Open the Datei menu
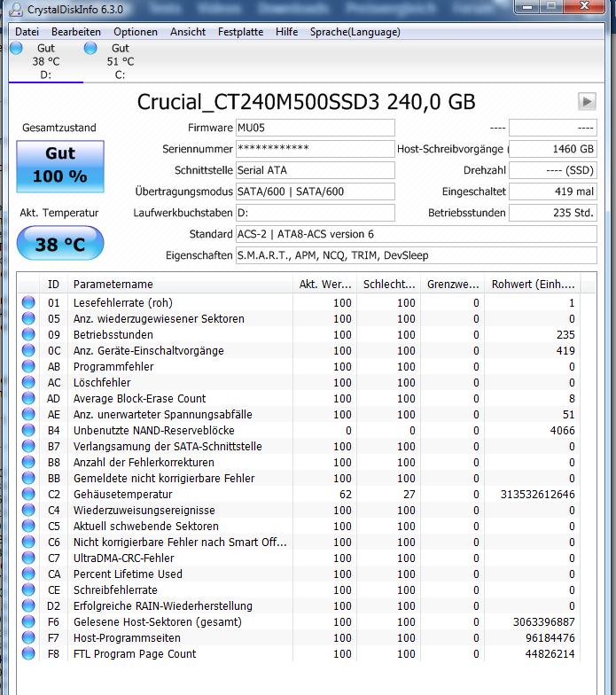This screenshot has width=616, height=695. coord(27,32)
